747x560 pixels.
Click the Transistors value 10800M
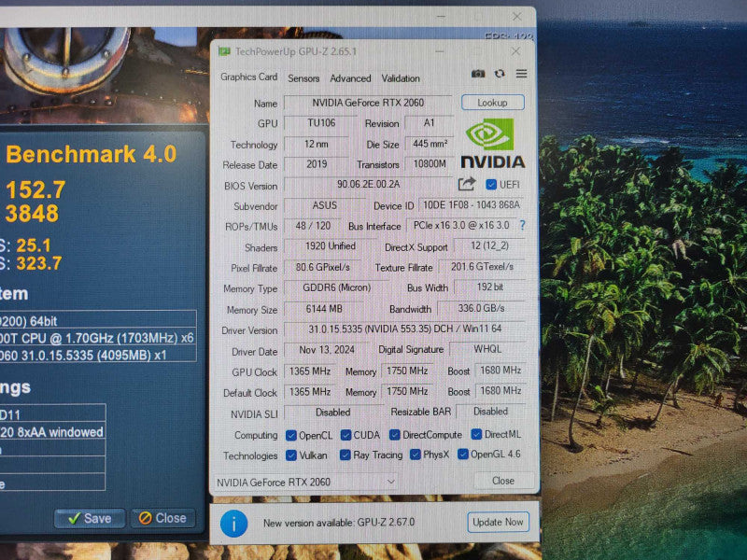point(430,164)
